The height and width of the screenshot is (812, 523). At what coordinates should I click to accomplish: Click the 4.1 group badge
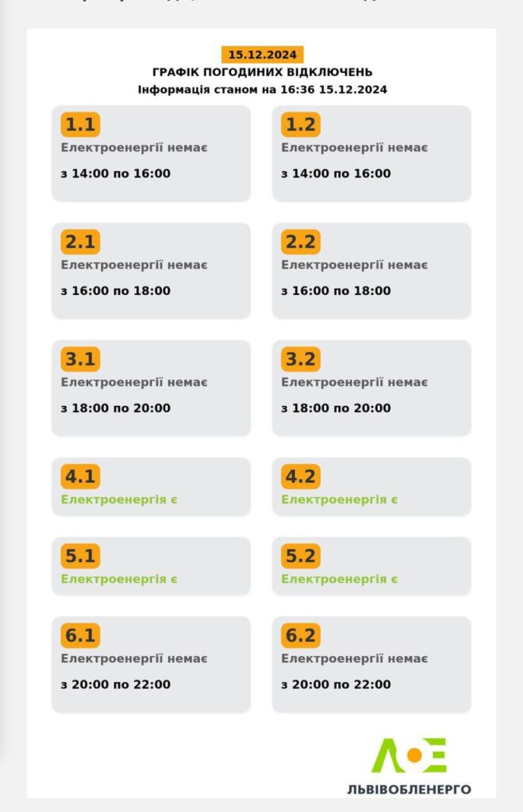coord(80,477)
